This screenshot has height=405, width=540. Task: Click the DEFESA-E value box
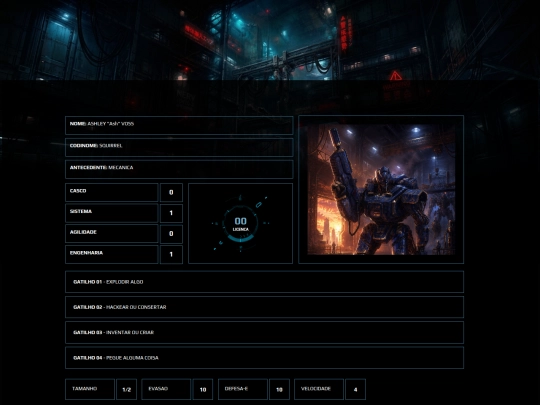[279, 389]
